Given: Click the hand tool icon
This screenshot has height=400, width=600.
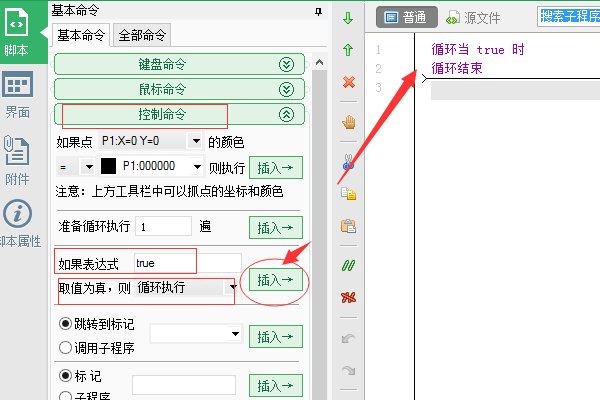Looking at the screenshot, I should click(x=349, y=122).
